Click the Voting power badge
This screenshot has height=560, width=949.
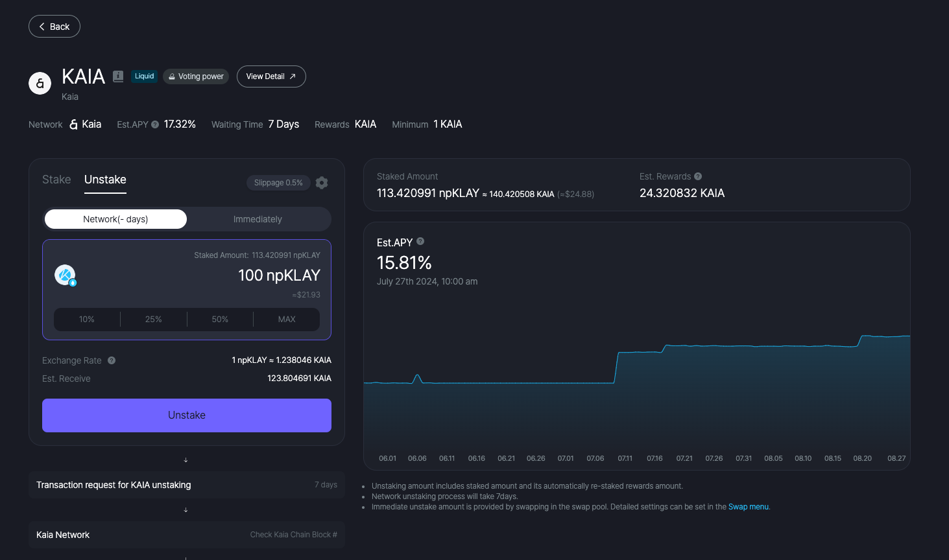click(196, 76)
